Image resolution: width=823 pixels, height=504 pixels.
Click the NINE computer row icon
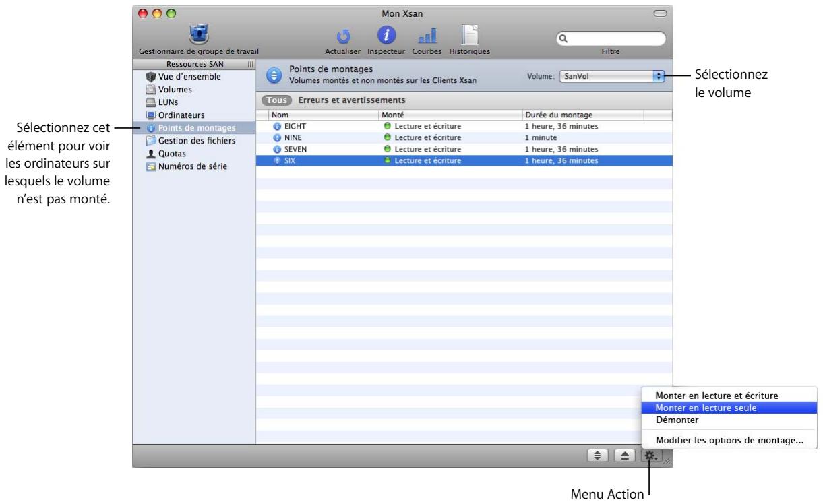point(276,138)
